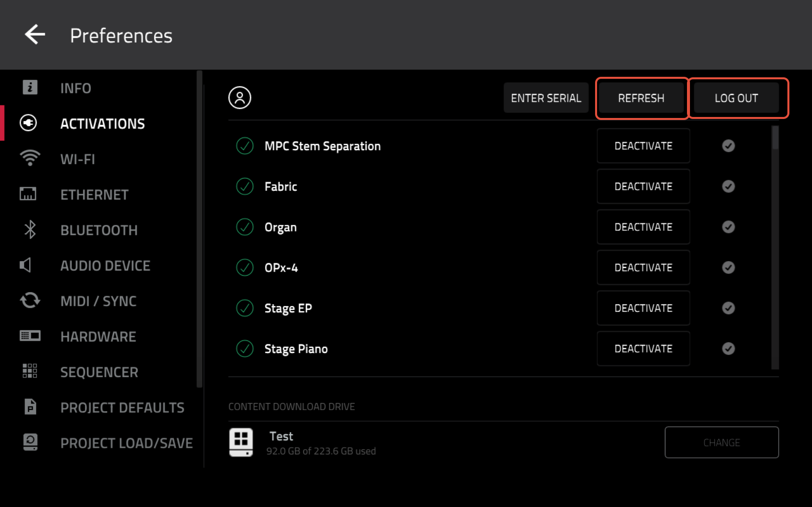The image size is (812, 507).
Task: Open PROJECT LOAD/SAVE settings
Action: 127,443
